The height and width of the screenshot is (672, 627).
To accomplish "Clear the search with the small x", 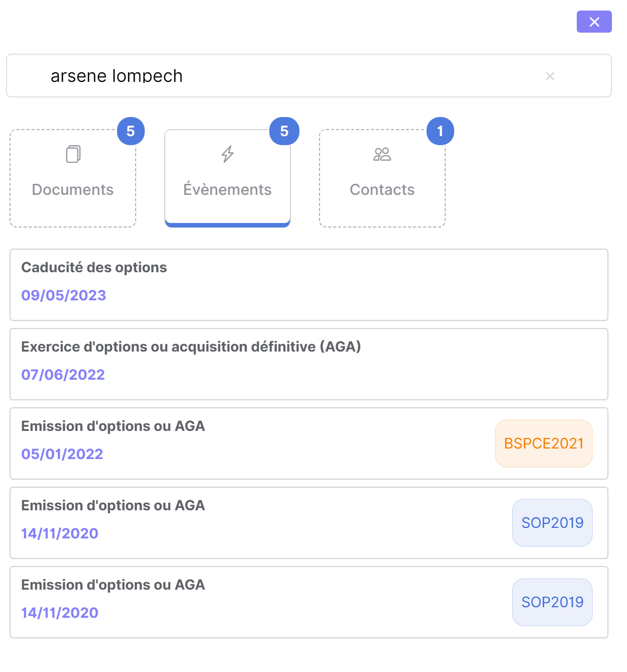I will click(x=550, y=76).
